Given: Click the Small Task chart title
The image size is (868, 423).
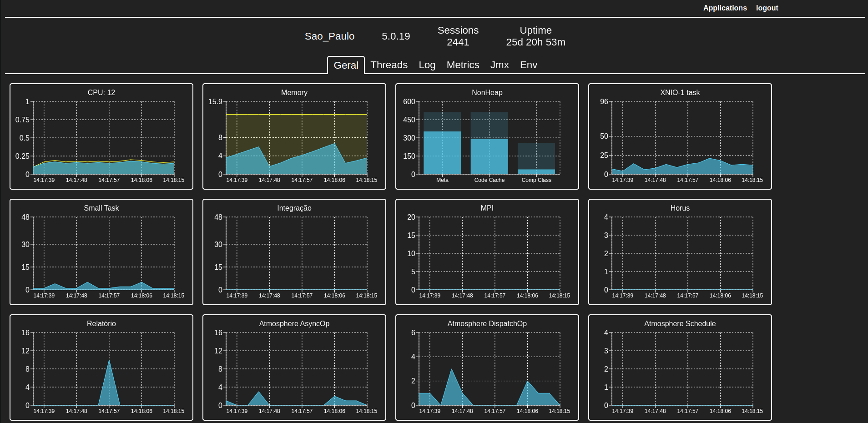Looking at the screenshot, I should [101, 208].
